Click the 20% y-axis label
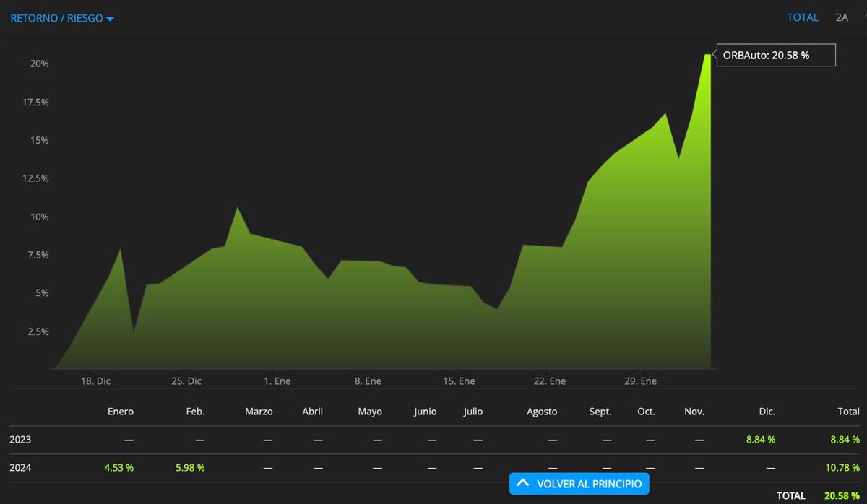This screenshot has width=867, height=504. point(39,64)
